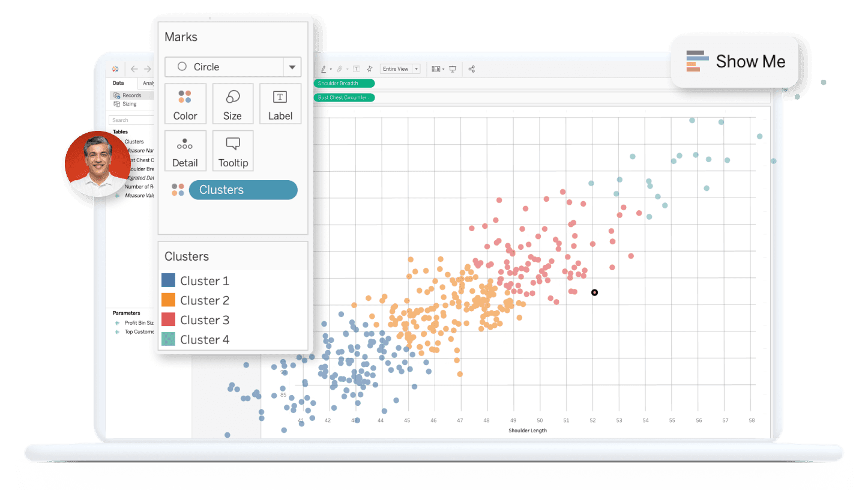Click the Shoulder Length axis title
Image resolution: width=868 pixels, height=490 pixels.
pos(528,431)
